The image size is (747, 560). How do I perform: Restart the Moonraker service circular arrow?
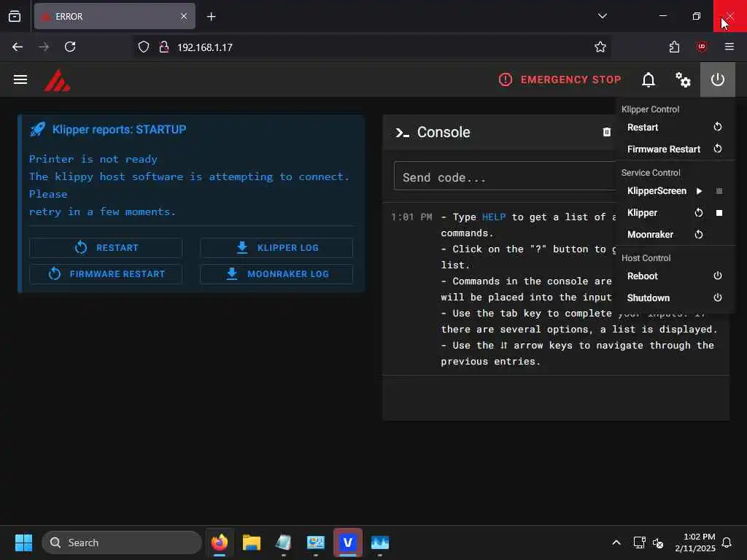point(699,234)
